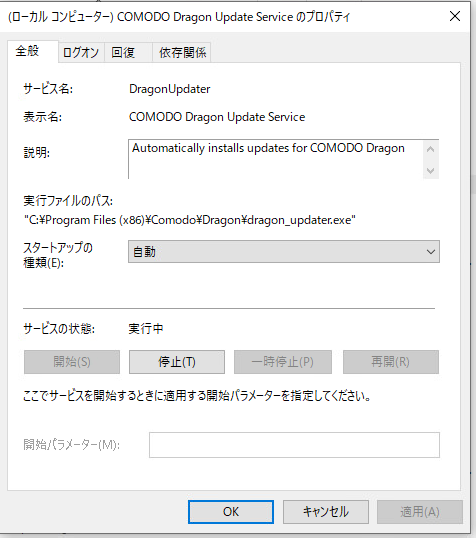Click the dropdown chevron beside 自動
The width and height of the screenshot is (476, 538).
pyautogui.click(x=431, y=252)
